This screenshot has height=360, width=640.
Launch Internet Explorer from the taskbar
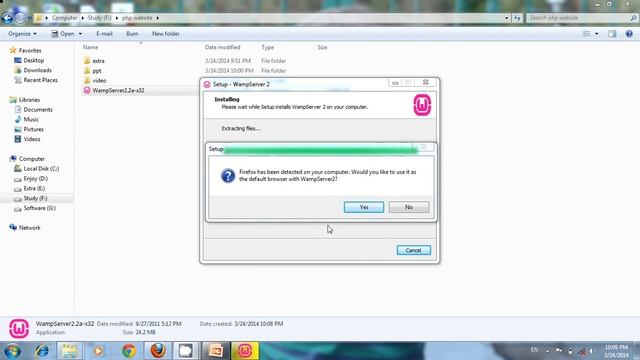[x=42, y=351]
